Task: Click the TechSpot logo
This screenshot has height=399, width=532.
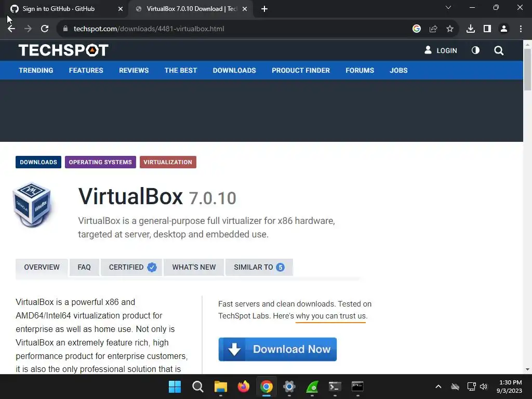Action: coord(63,50)
